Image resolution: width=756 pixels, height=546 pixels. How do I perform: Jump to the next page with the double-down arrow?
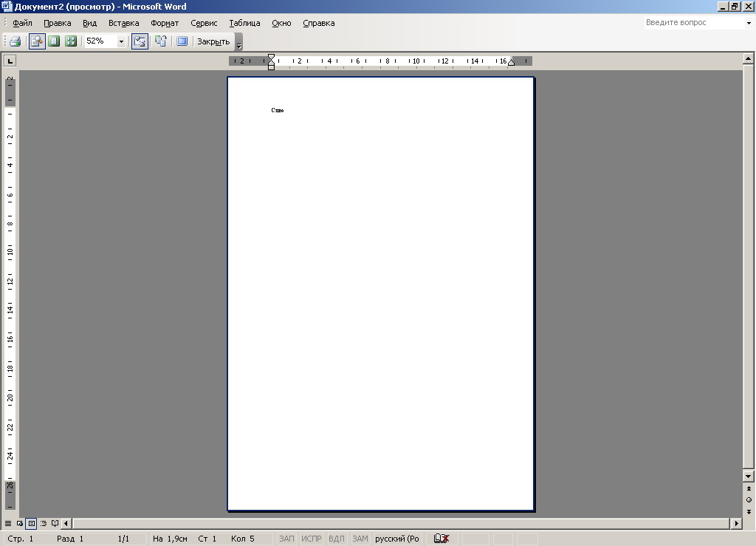tap(749, 511)
